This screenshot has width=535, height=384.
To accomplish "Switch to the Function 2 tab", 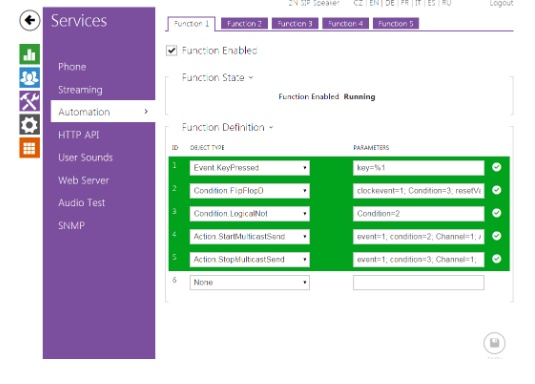I will [x=244, y=24].
